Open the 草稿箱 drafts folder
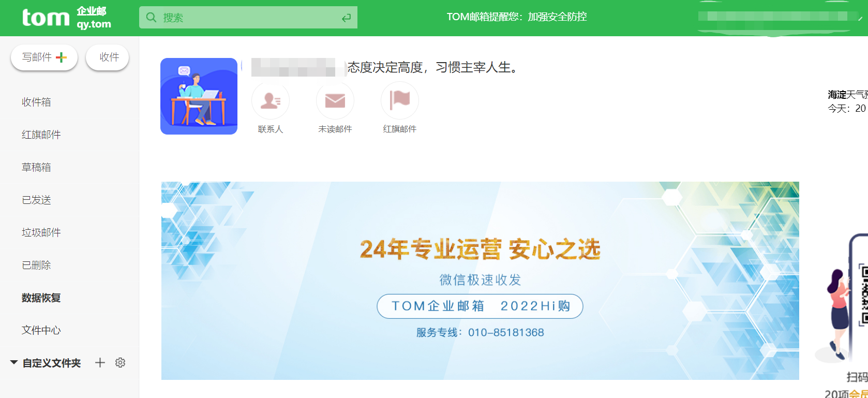 click(36, 167)
